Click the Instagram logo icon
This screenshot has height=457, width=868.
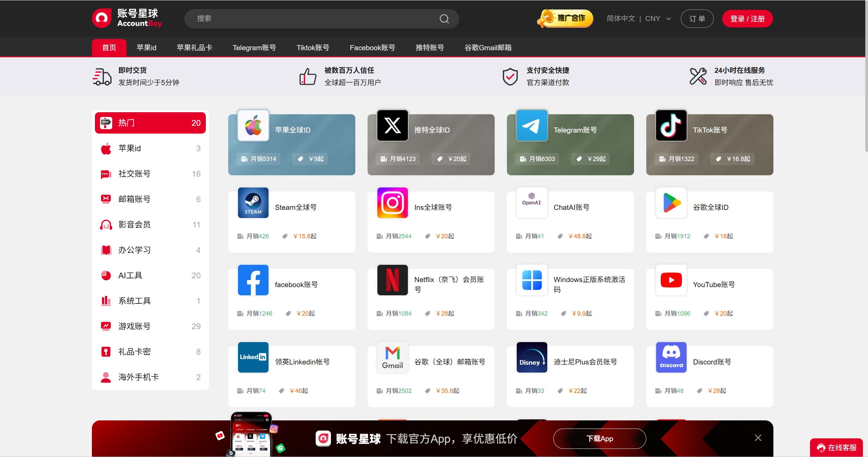click(x=392, y=203)
